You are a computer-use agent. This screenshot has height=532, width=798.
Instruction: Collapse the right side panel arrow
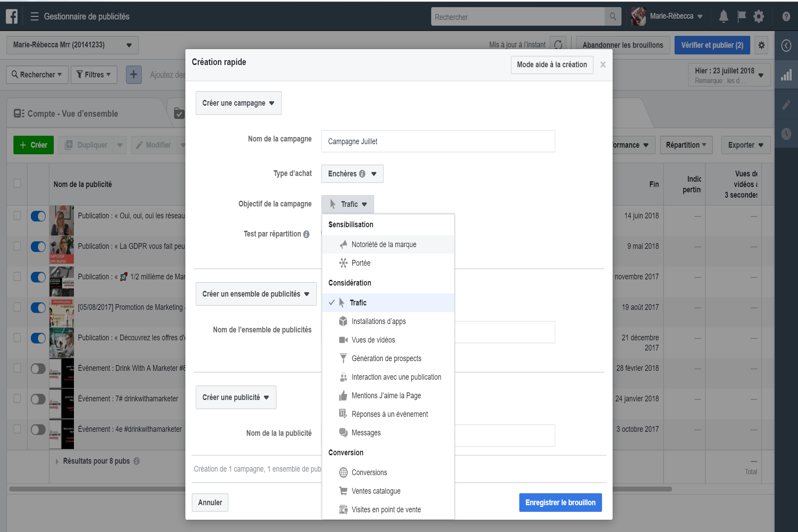pyautogui.click(x=786, y=45)
